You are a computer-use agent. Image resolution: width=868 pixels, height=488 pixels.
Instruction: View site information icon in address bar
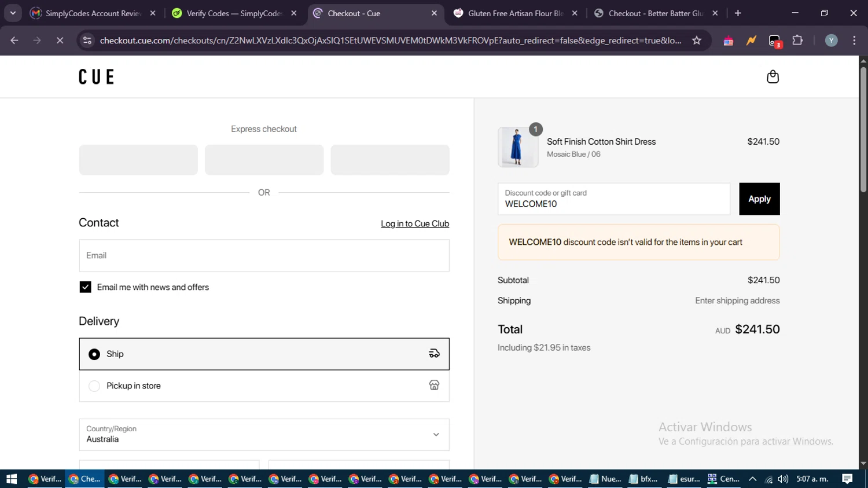[87, 41]
